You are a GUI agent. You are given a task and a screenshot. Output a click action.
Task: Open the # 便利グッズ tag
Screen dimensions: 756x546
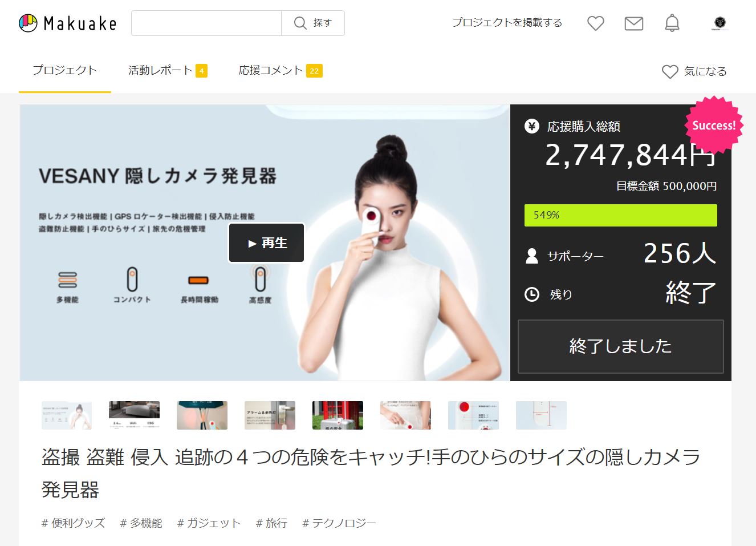coord(74,523)
